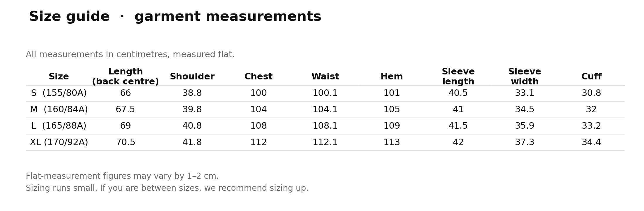Image resolution: width=644 pixels, height=211 pixels.
Task: Select the Cuff column header
Action: [x=591, y=77]
